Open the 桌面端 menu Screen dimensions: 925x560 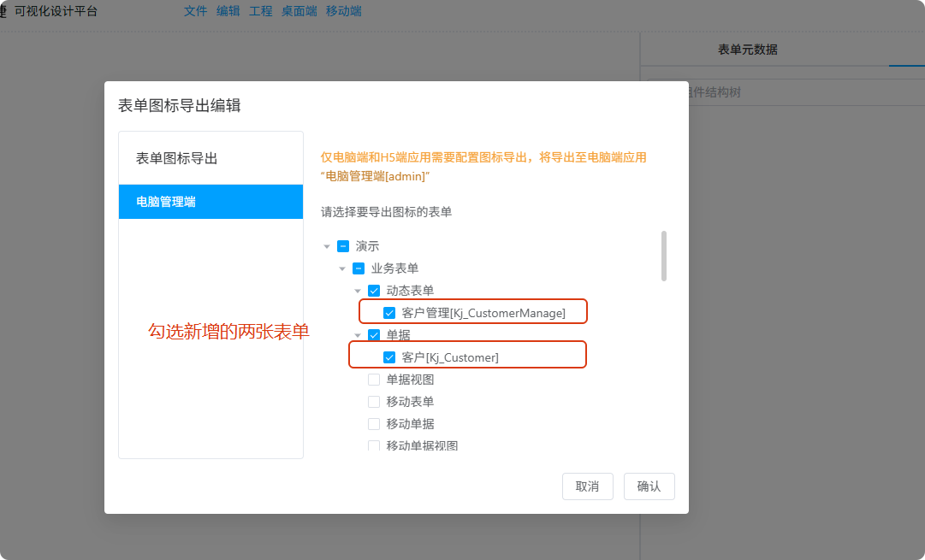299,11
